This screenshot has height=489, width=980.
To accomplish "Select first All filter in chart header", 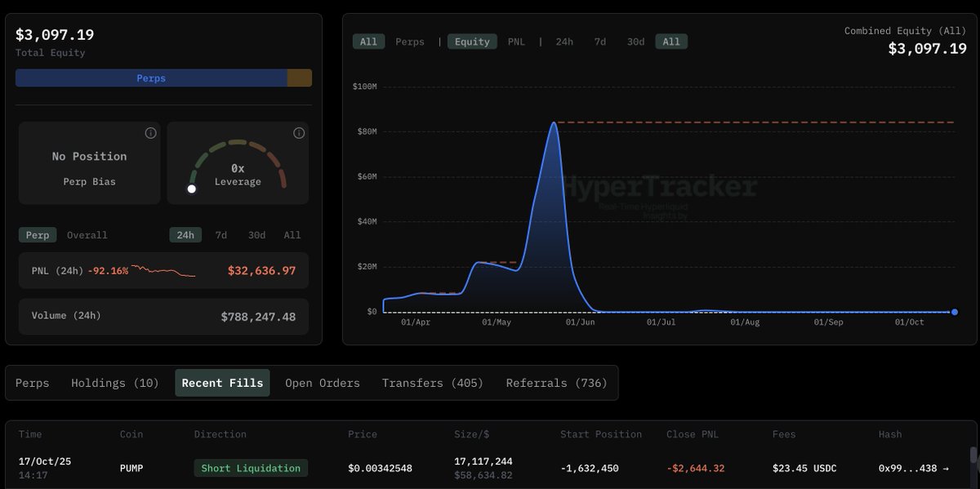I will [x=368, y=42].
